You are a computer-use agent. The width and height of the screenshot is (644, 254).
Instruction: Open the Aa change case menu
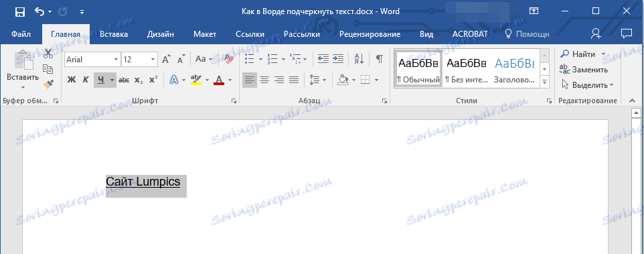tap(204, 59)
